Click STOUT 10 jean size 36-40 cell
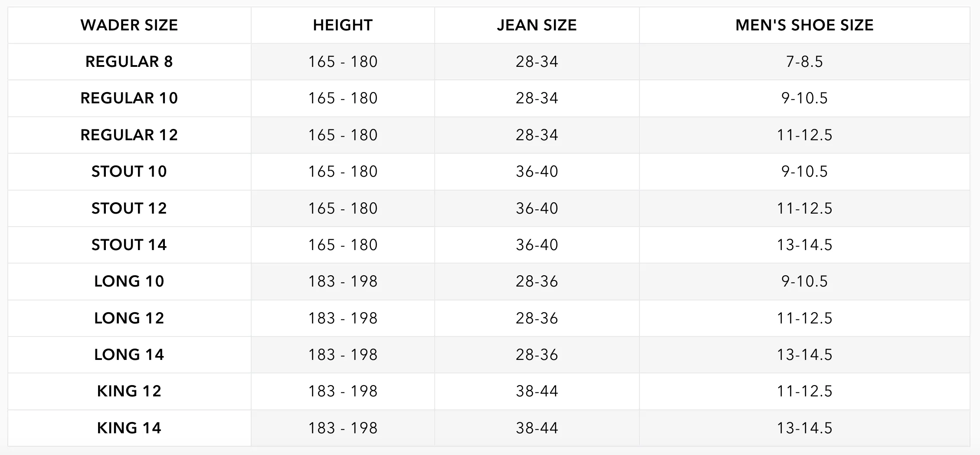This screenshot has width=980, height=455. (x=537, y=171)
